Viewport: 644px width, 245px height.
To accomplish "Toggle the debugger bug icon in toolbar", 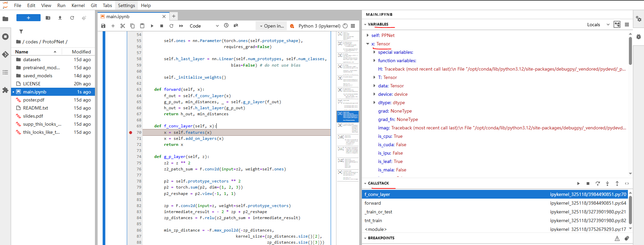I will (x=292, y=26).
